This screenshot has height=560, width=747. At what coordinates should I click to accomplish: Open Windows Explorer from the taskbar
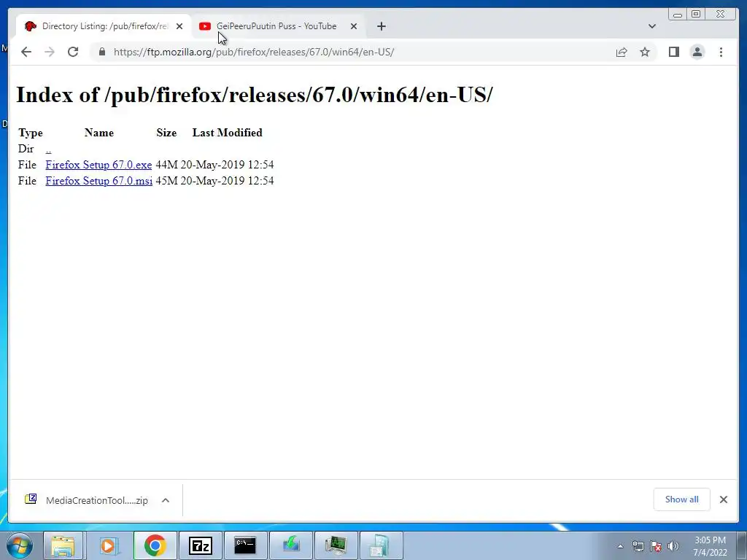click(x=63, y=545)
